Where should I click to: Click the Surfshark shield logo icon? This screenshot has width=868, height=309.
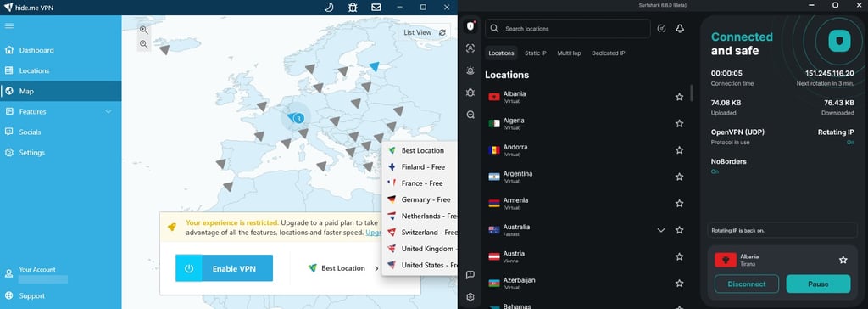pos(470,26)
